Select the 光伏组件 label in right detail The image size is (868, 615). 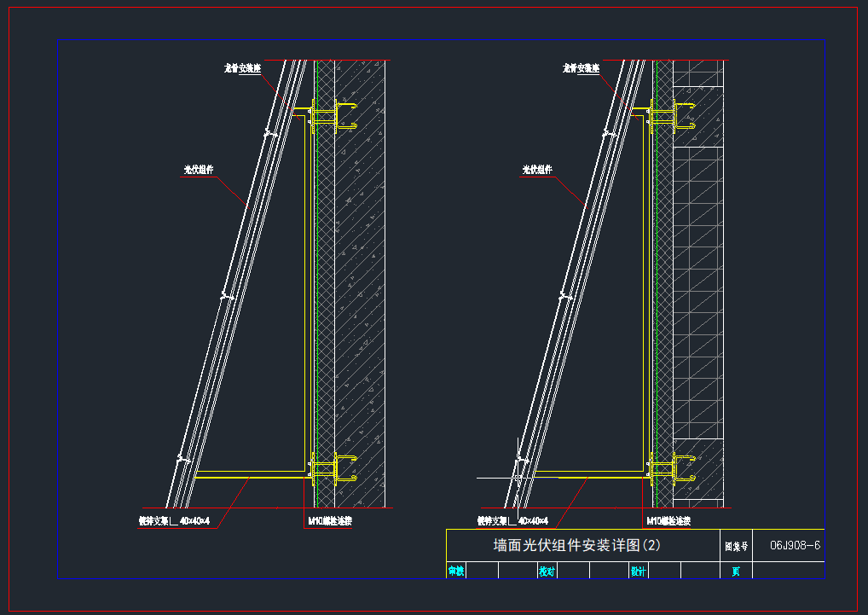[537, 170]
